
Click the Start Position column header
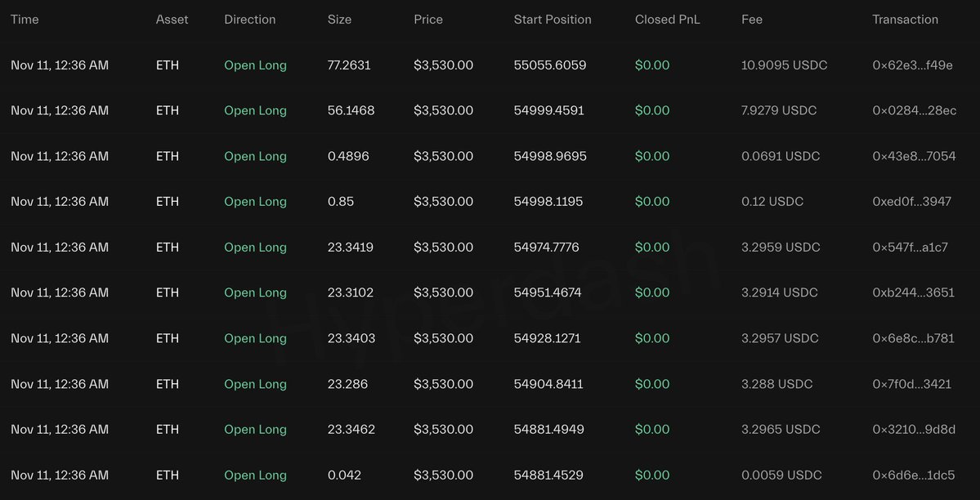[x=553, y=20]
